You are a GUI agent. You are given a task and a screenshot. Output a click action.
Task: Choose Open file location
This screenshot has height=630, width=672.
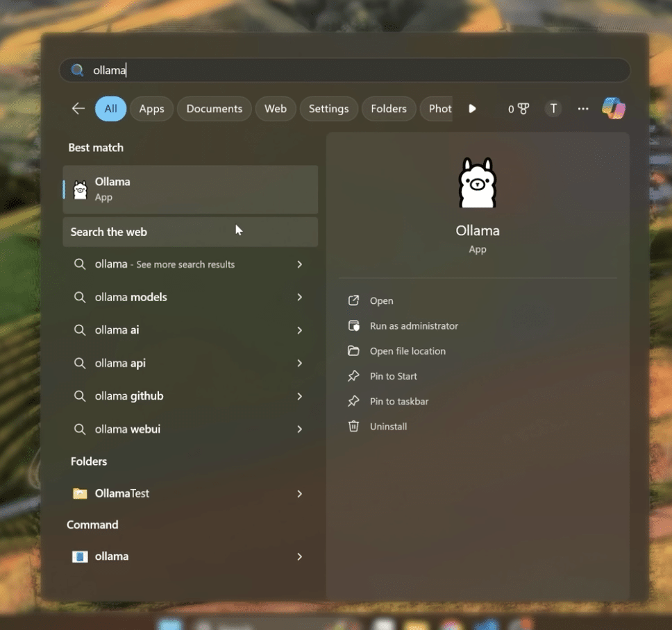408,351
